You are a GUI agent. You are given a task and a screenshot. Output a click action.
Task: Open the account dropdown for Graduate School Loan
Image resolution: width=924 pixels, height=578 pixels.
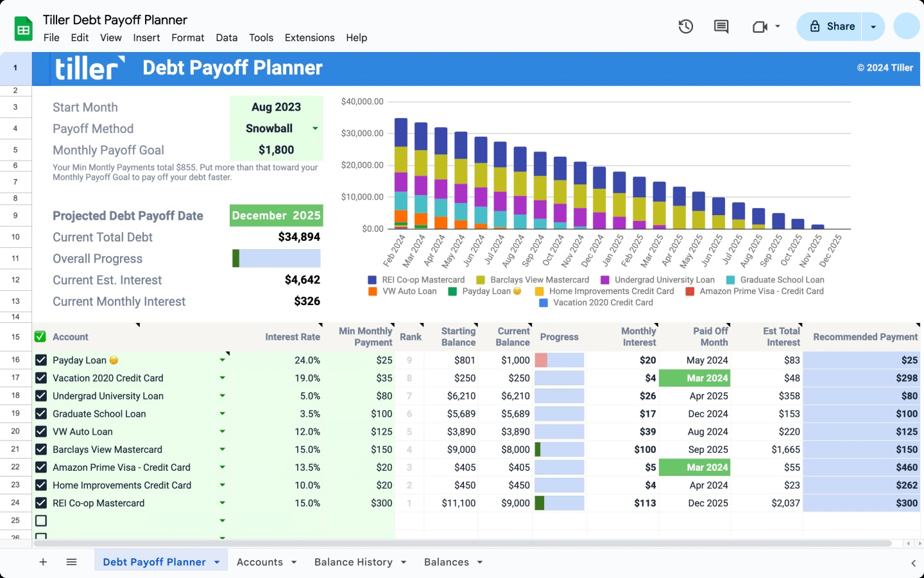click(x=222, y=414)
